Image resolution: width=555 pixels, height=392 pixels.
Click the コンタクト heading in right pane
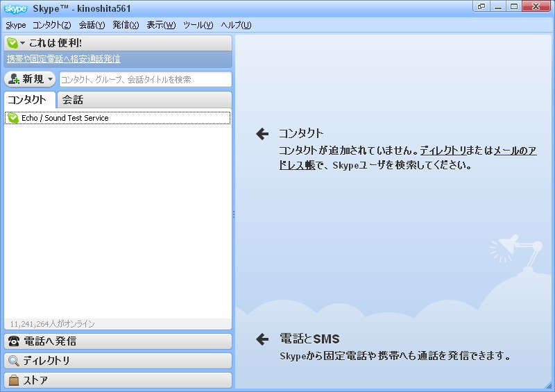coord(301,133)
